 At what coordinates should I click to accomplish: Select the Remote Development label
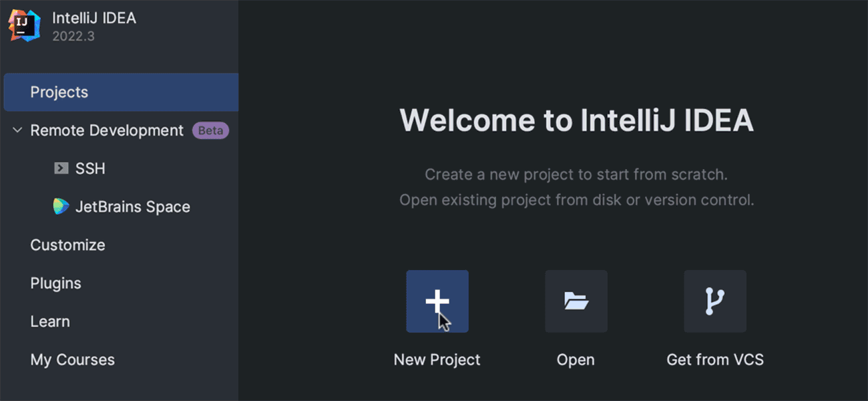point(107,131)
